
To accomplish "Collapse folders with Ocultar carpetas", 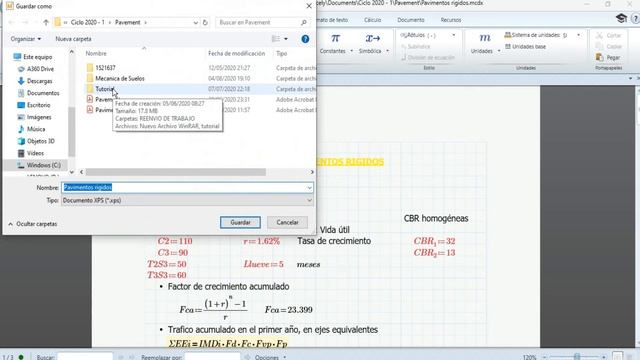I will pyautogui.click(x=33, y=224).
